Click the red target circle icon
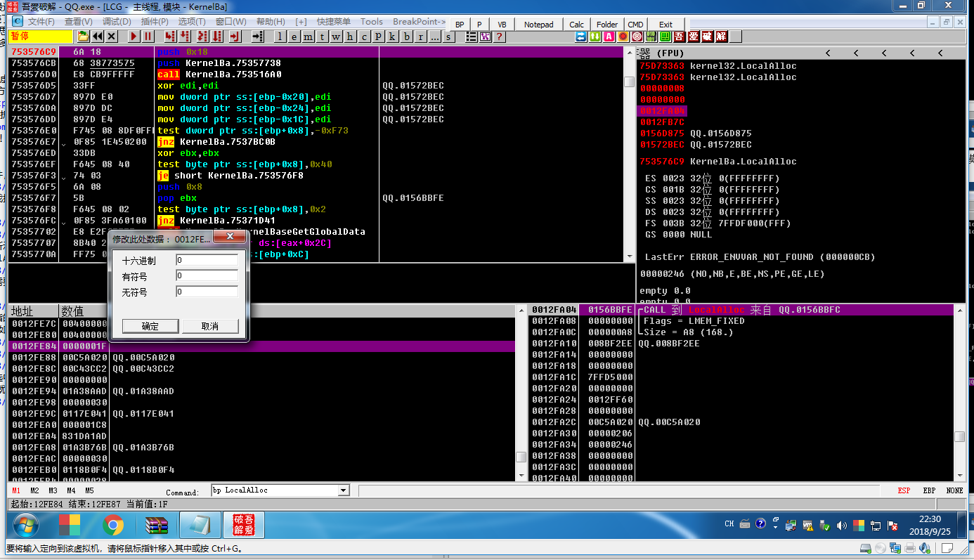The image size is (974, 560). pos(637,37)
